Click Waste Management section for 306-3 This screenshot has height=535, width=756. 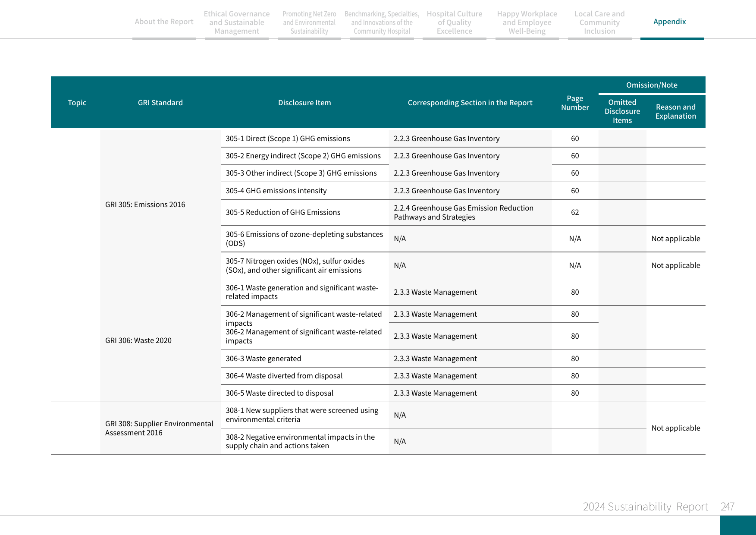tap(435, 359)
